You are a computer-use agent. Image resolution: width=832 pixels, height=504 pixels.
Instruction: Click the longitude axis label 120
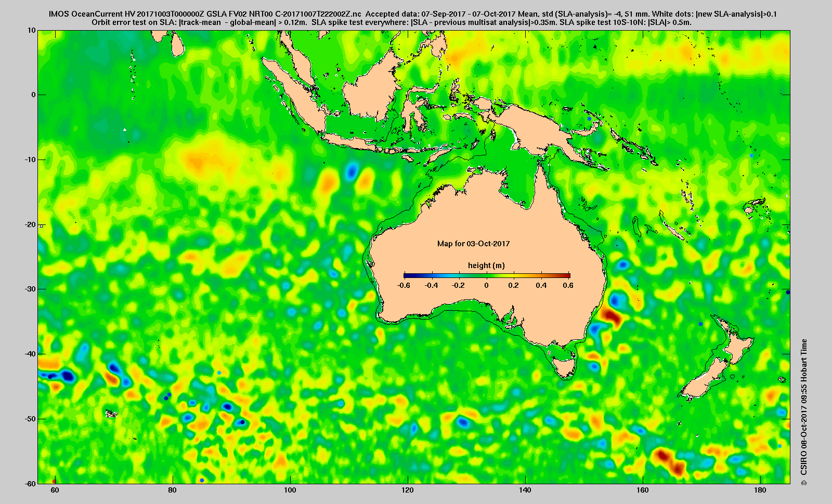407,490
